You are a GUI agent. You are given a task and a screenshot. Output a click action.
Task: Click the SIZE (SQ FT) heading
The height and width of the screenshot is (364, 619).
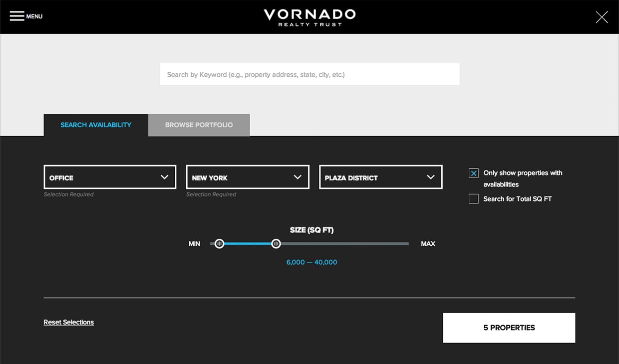pyautogui.click(x=311, y=230)
